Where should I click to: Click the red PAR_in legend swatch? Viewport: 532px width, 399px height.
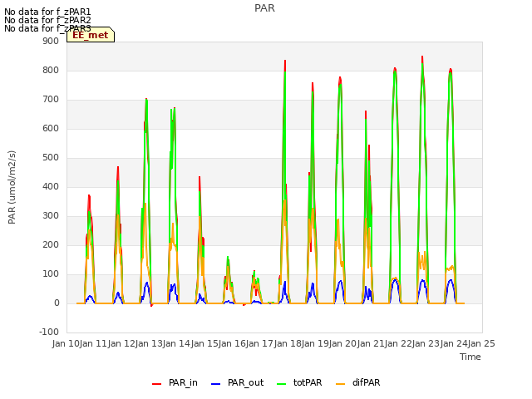157,384
